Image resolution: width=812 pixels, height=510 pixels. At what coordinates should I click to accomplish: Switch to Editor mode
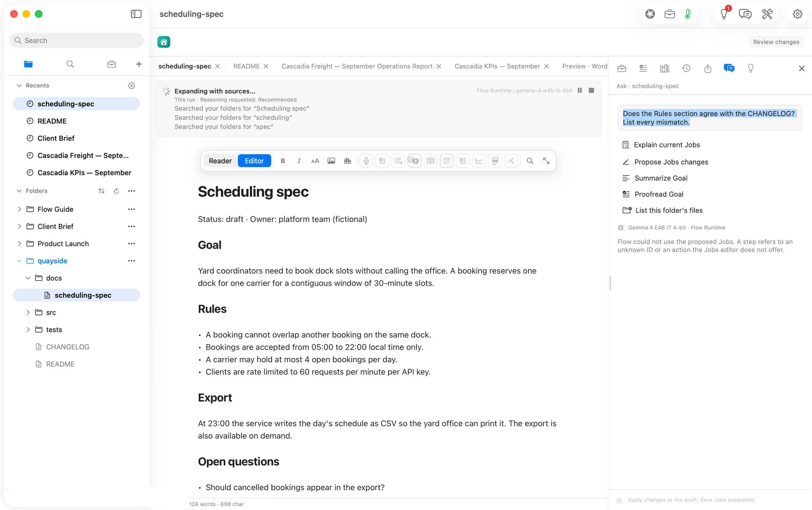pyautogui.click(x=254, y=161)
